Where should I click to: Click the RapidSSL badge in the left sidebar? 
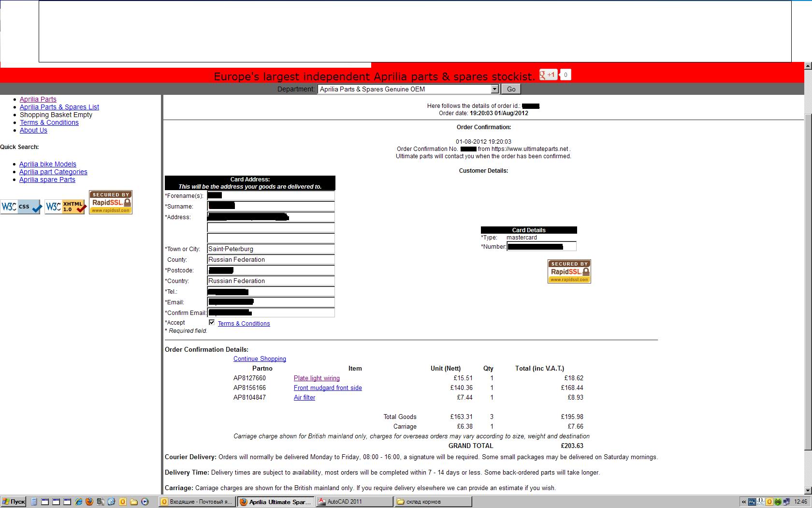pyautogui.click(x=111, y=202)
